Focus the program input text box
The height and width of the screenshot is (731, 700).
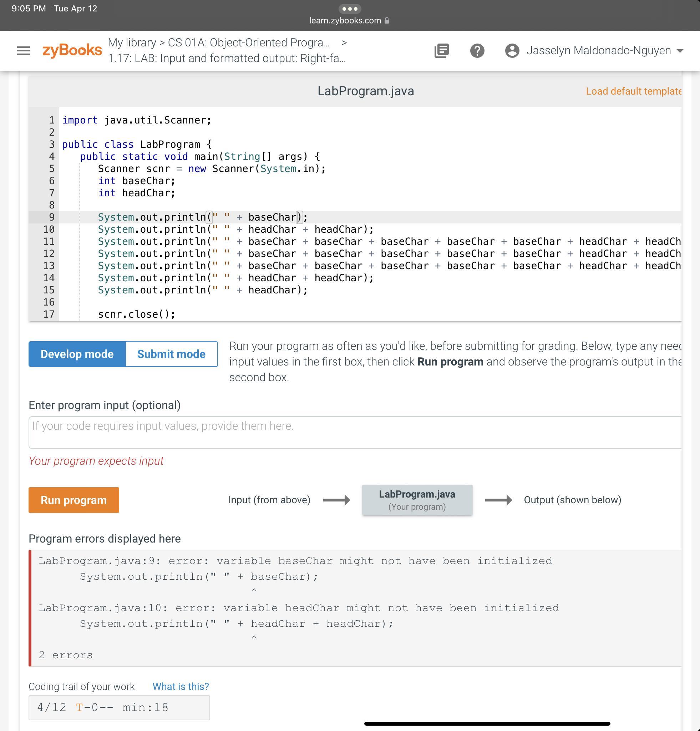[x=354, y=432]
